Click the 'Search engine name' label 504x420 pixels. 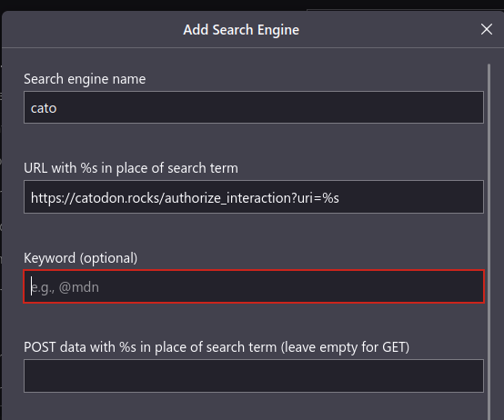tap(85, 79)
